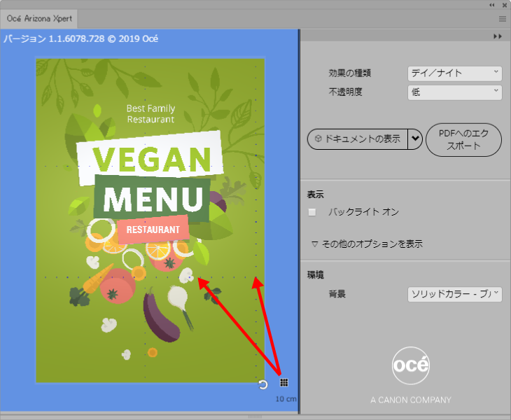Open the 不透明度 dropdown showing 低

[x=454, y=92]
